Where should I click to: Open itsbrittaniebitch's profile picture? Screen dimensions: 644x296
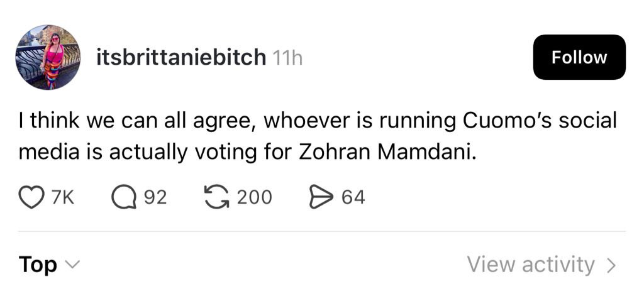pyautogui.click(x=48, y=57)
